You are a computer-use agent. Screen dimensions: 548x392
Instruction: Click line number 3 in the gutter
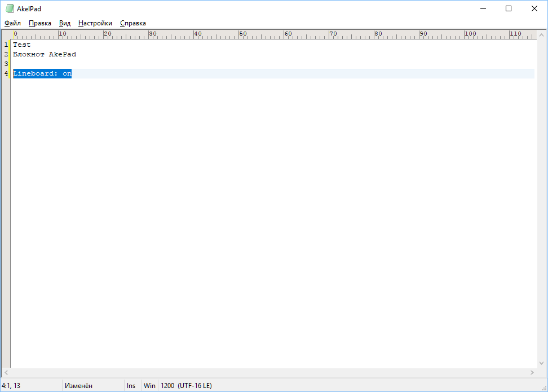[x=6, y=64]
